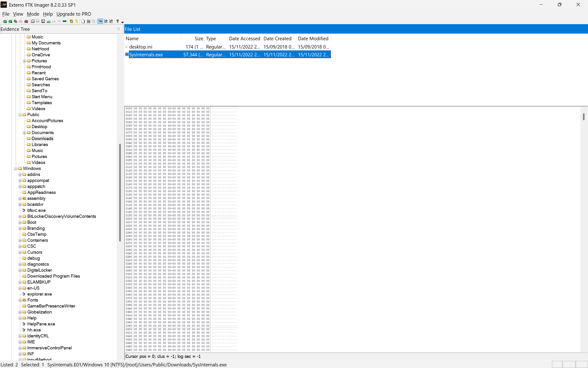Open the toolbar options dropdown arrow

[x=122, y=22]
